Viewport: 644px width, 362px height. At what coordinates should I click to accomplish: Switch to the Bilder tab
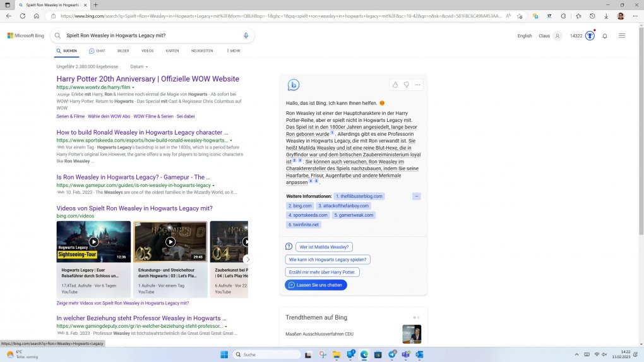(123, 51)
